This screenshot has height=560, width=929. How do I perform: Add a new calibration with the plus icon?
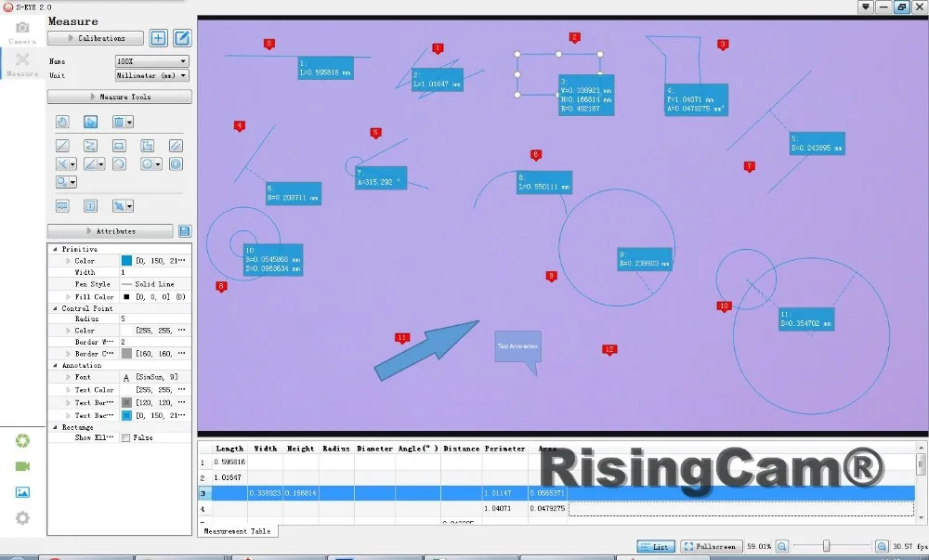(x=158, y=38)
